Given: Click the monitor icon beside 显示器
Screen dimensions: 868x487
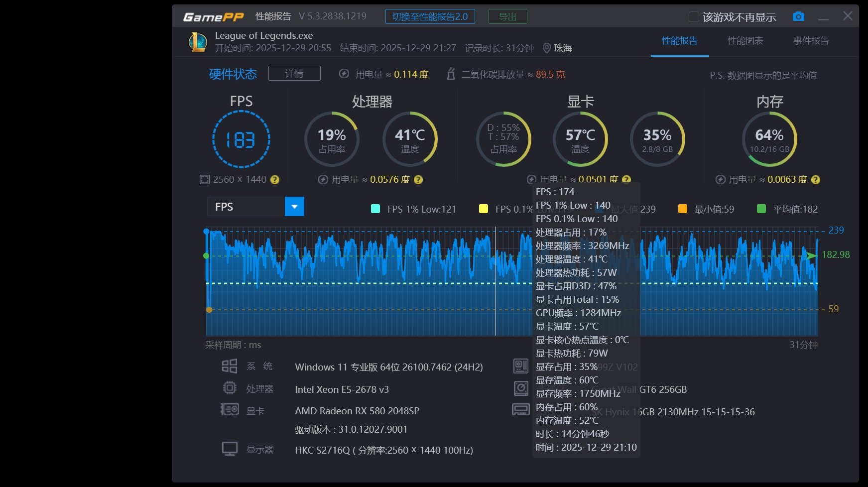Looking at the screenshot, I should click(230, 449).
